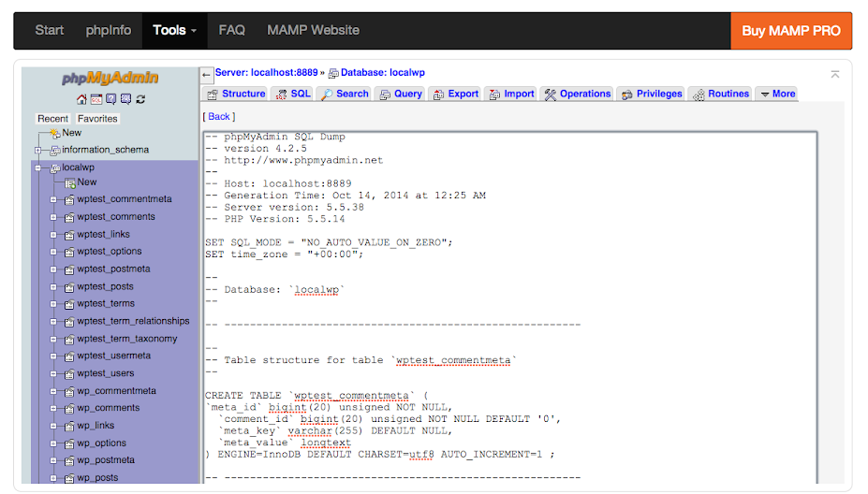Open the SQL query window icon

tap(96, 99)
